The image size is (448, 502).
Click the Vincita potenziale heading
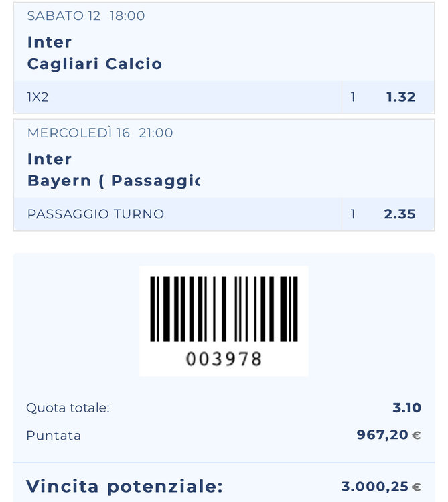coord(124,486)
